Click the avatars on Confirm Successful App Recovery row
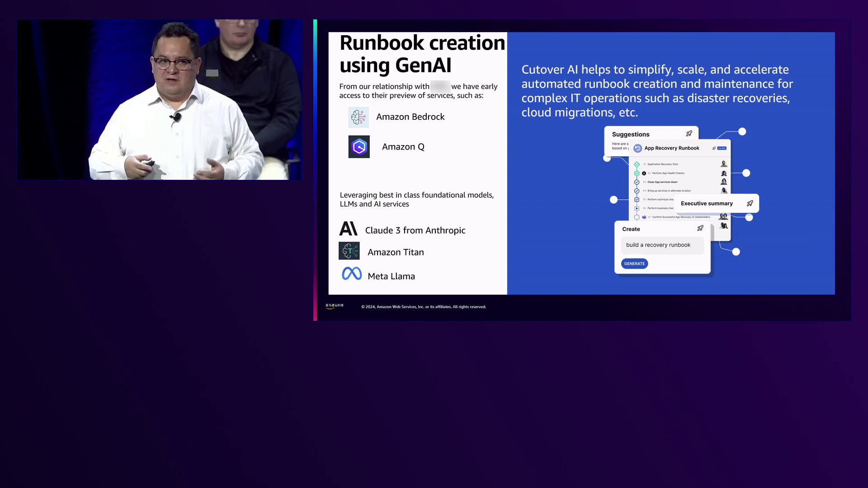Screen dimensions: 868x488 (723, 217)
